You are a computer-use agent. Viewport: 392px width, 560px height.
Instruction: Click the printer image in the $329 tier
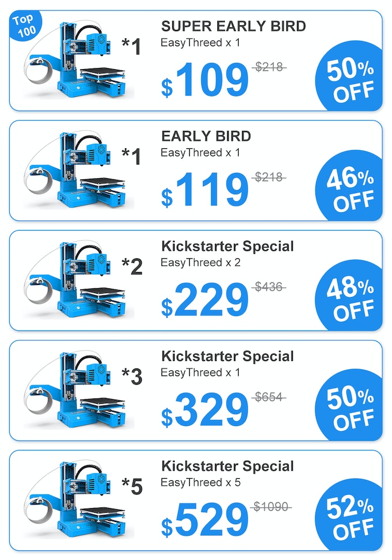(x=75, y=392)
